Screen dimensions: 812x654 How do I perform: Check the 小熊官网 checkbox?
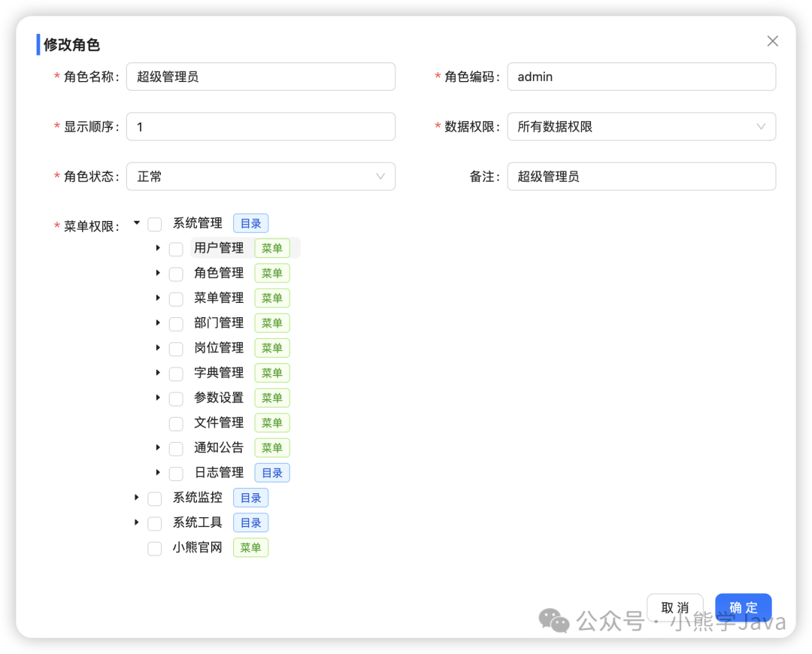154,548
